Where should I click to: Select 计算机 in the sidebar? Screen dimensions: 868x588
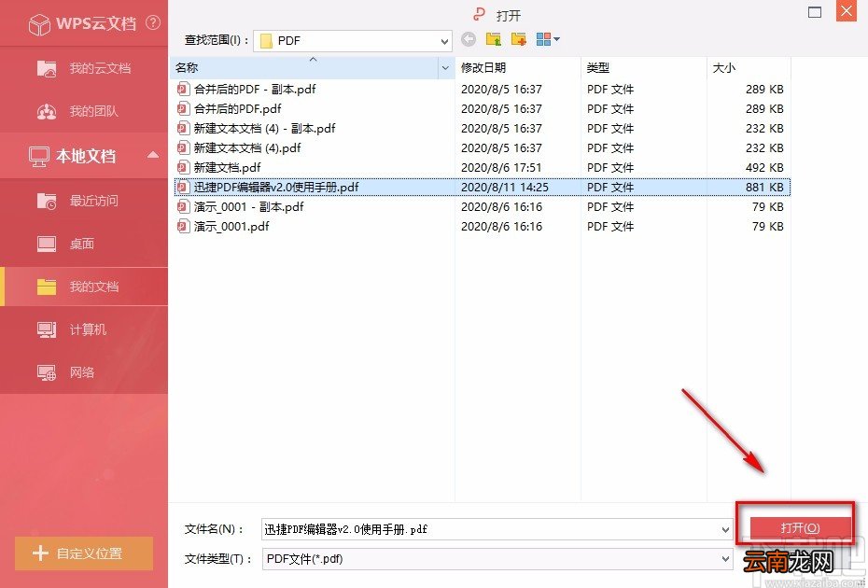pos(84,329)
